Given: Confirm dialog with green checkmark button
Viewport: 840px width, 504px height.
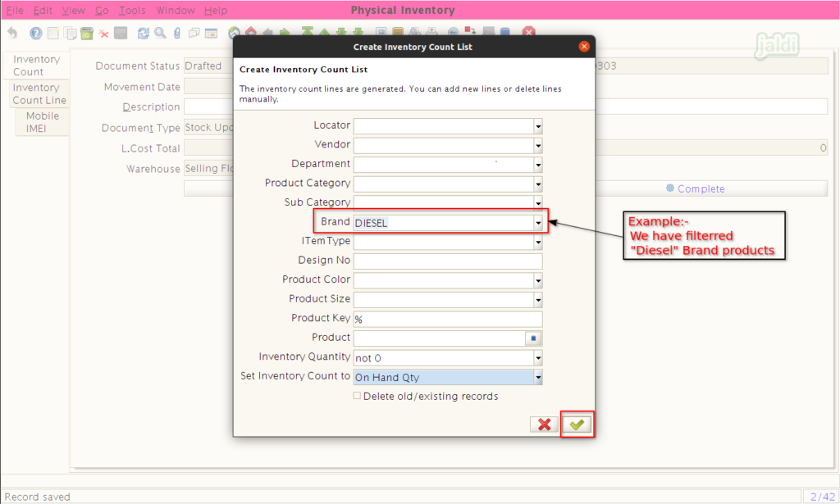Looking at the screenshot, I should (x=577, y=425).
